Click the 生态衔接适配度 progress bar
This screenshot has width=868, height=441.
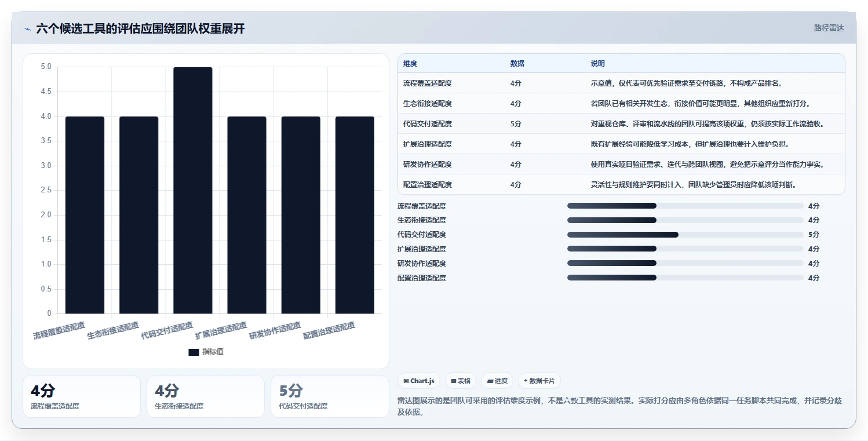pos(685,220)
